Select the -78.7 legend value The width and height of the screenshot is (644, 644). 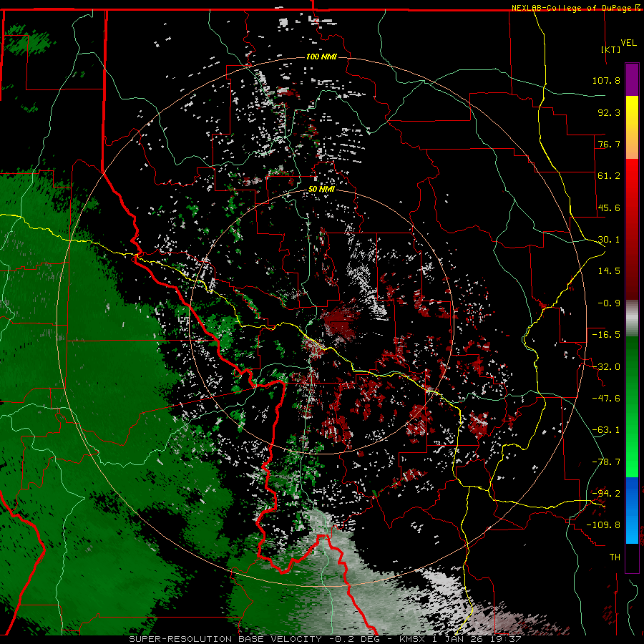click(606, 462)
